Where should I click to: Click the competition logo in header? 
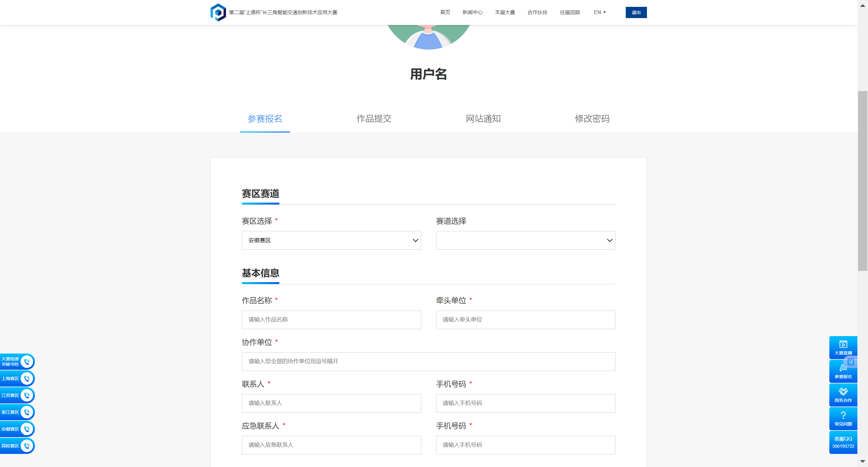(x=218, y=12)
